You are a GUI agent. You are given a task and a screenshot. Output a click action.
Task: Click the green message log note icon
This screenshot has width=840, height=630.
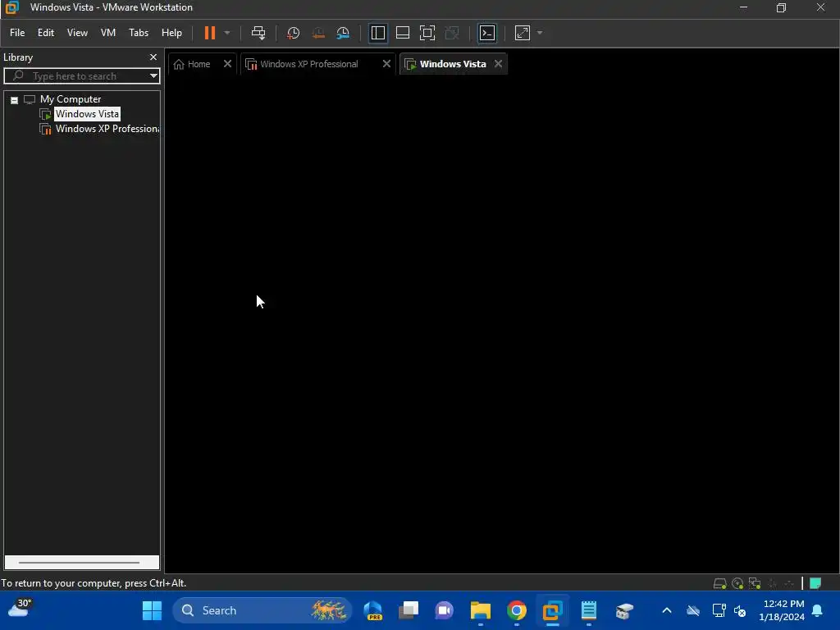click(x=815, y=583)
